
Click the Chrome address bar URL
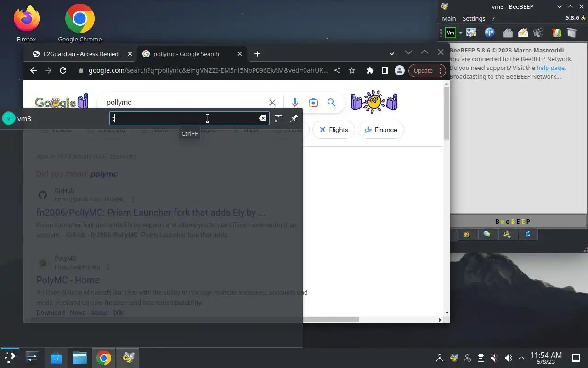pyautogui.click(x=209, y=70)
